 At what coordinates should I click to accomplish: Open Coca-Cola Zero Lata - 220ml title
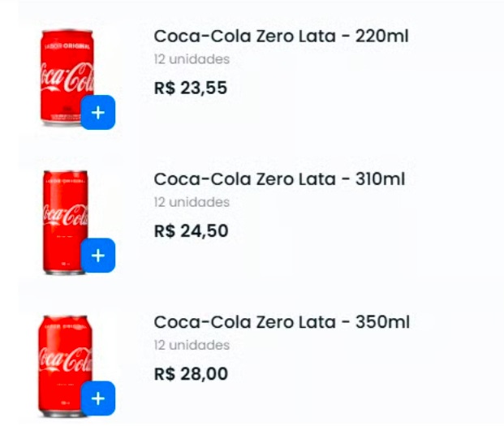[x=281, y=37]
